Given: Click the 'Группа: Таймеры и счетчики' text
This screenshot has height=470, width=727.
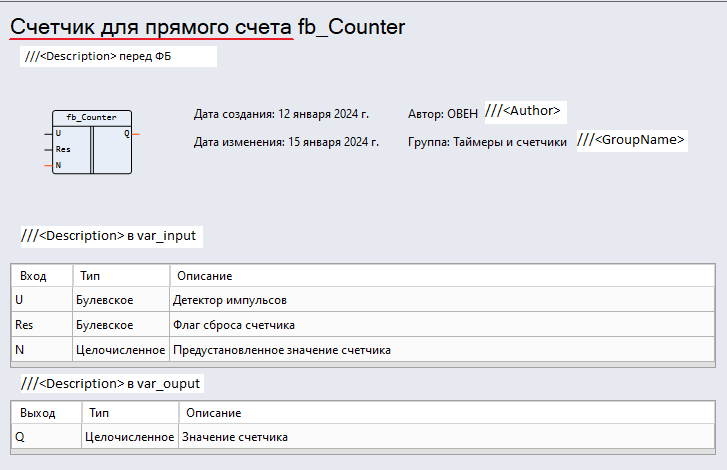Looking at the screenshot, I should click(x=487, y=142).
